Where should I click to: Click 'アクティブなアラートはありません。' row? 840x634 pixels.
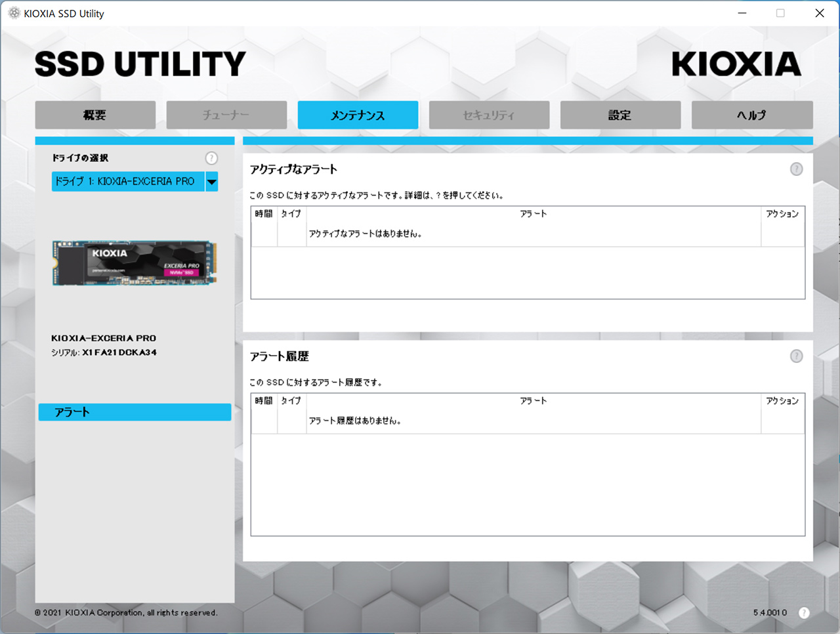pyautogui.click(x=528, y=234)
